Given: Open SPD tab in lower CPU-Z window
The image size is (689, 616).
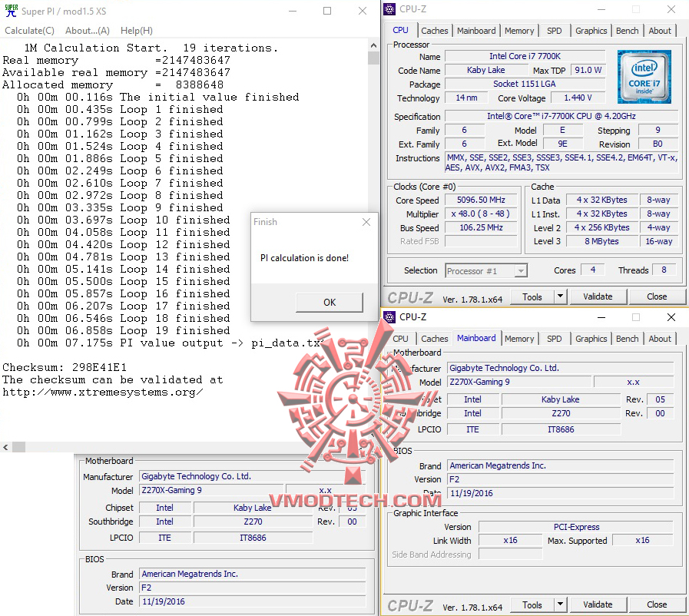Looking at the screenshot, I should point(554,339).
